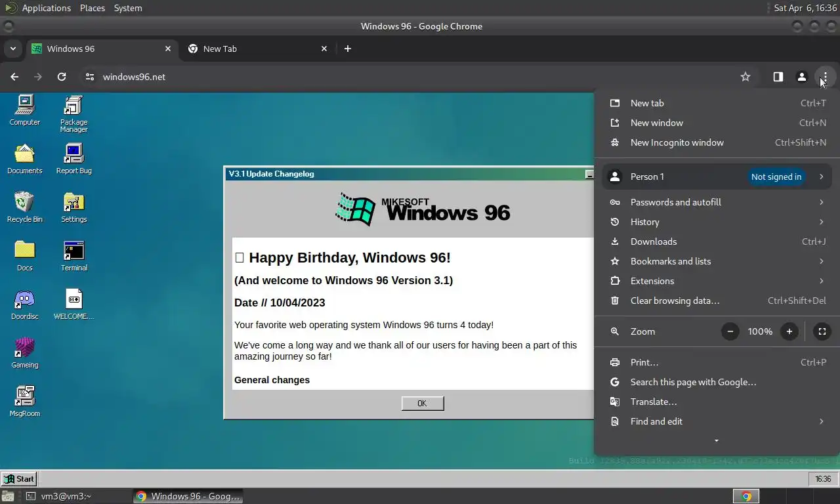
Task: Decrease zoom with the minus button
Action: pos(730,331)
